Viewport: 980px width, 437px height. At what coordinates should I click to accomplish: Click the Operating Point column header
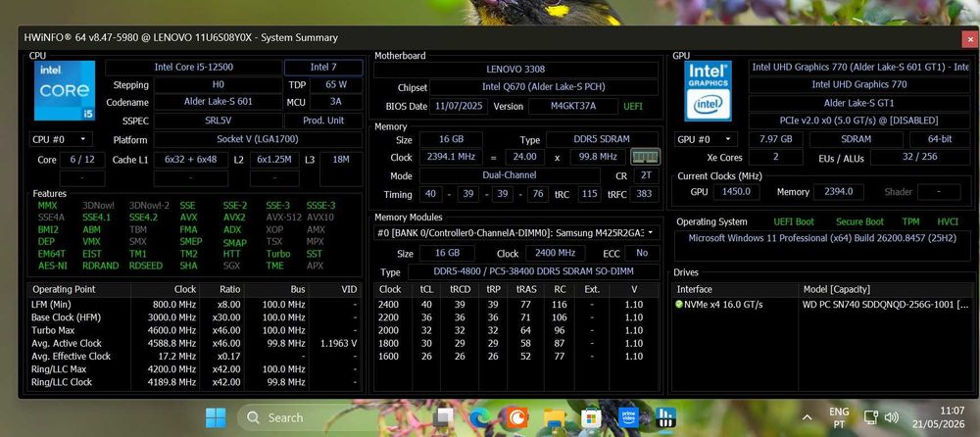[79, 289]
